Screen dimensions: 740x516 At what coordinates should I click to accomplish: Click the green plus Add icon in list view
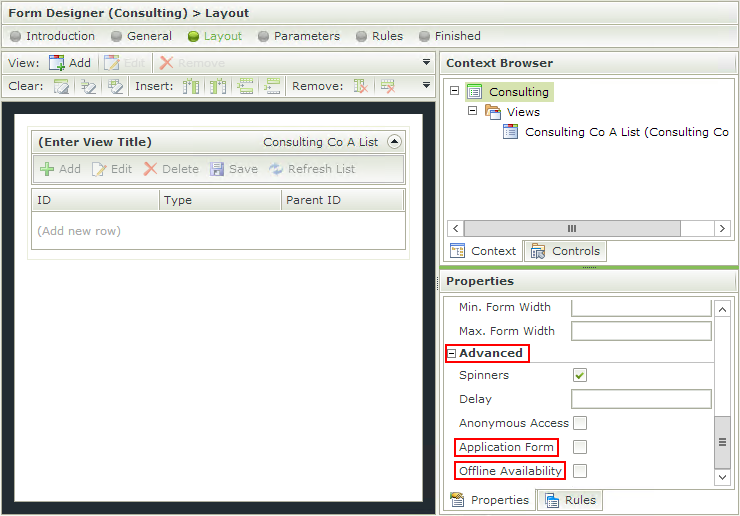[47, 169]
